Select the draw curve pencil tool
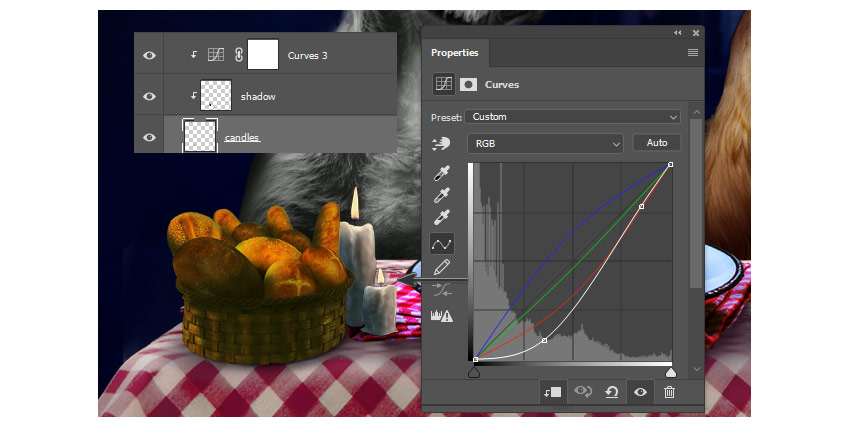The height and width of the screenshot is (428, 850). click(x=442, y=267)
